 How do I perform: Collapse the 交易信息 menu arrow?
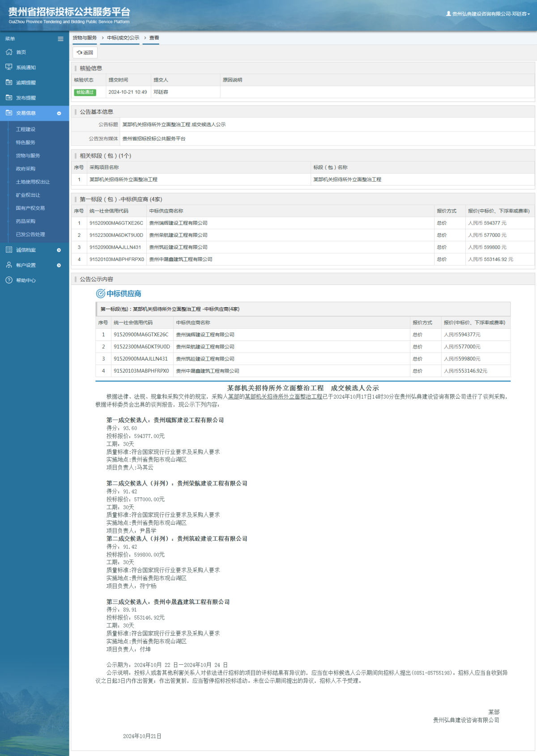(x=59, y=114)
